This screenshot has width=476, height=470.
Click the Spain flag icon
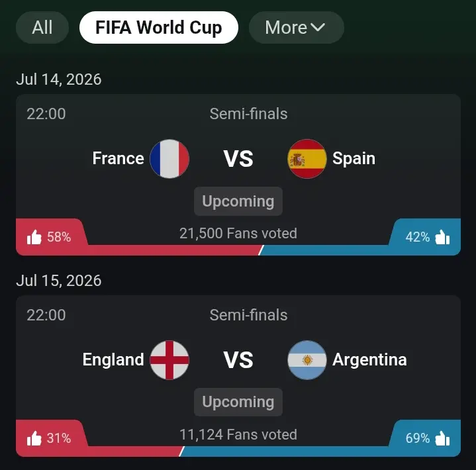[307, 159]
